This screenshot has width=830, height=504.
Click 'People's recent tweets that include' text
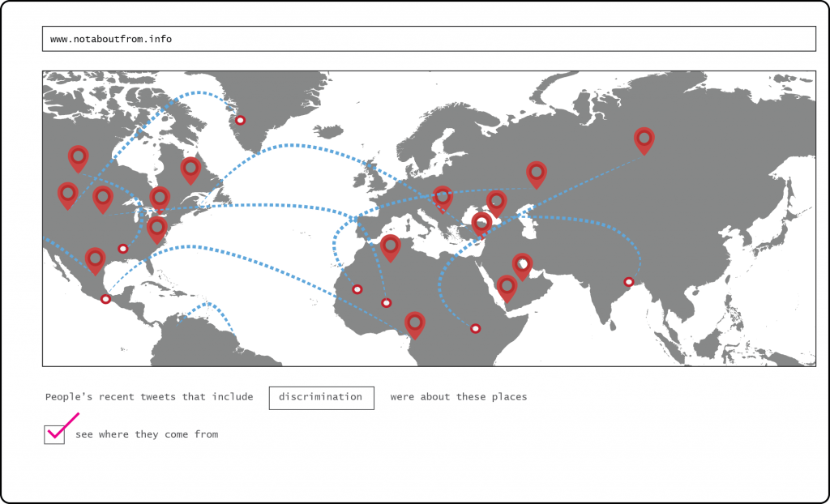pos(149,397)
